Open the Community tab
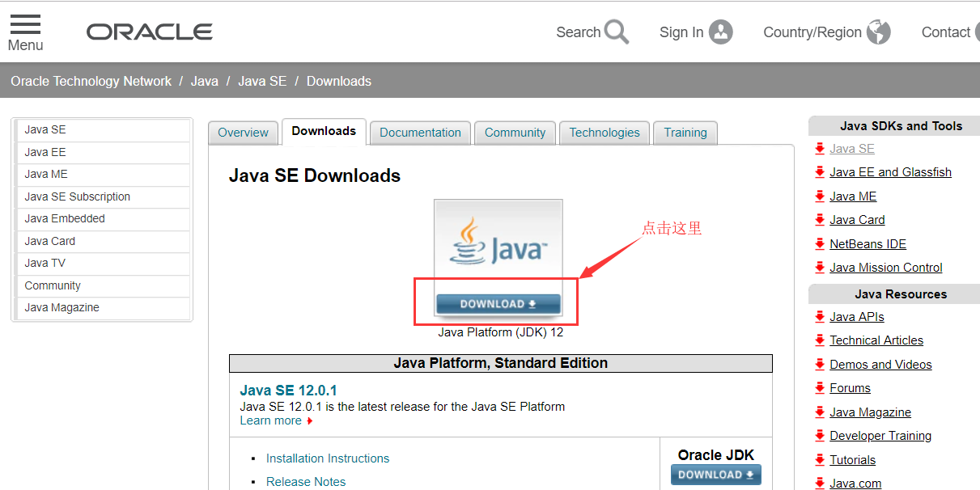 coord(515,133)
